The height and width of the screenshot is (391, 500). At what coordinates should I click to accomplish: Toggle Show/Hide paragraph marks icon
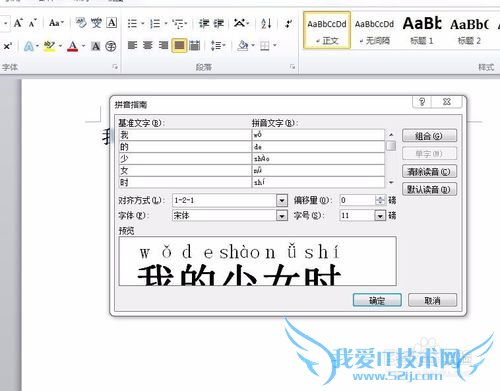(x=289, y=23)
